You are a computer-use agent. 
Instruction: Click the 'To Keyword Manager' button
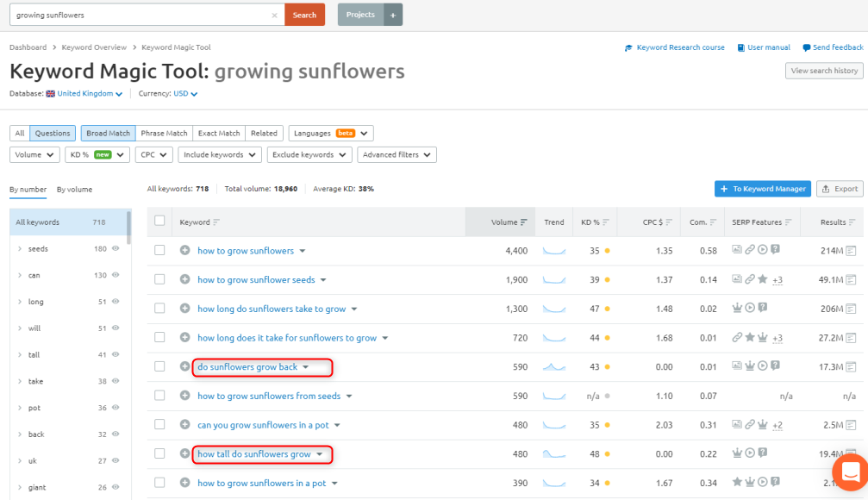point(762,189)
